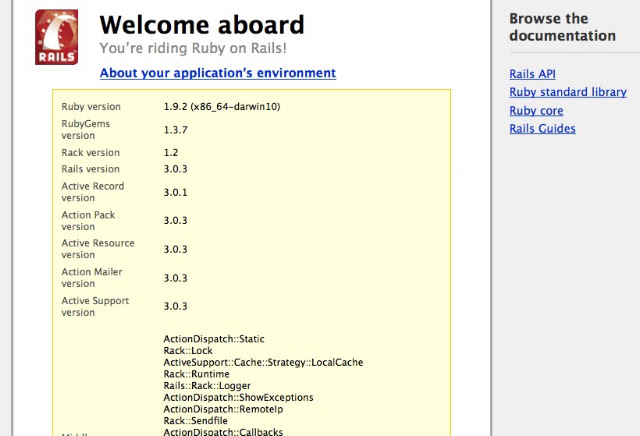This screenshot has height=436, width=640.
Task: Select the Active Resource version value 3.0.3
Action: [176, 249]
